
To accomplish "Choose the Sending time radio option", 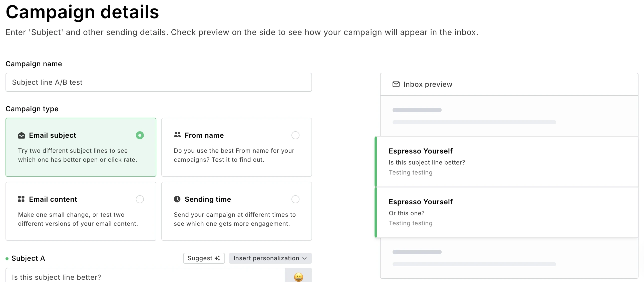I will click(295, 199).
